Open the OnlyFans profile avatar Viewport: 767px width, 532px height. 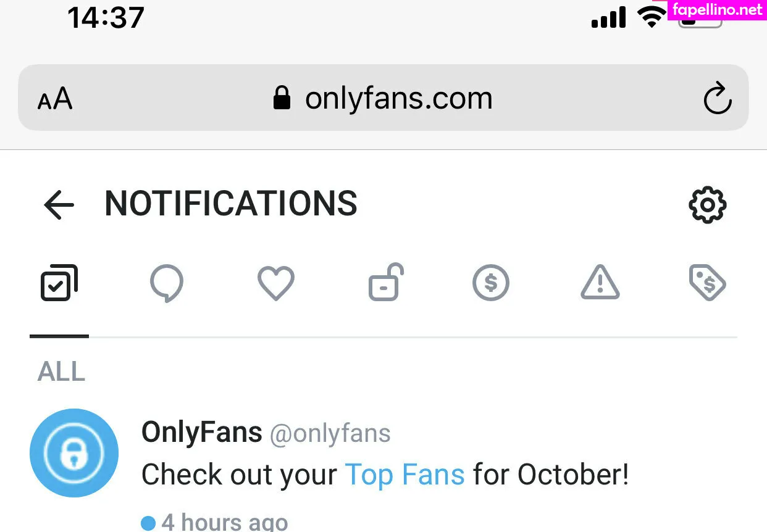[73, 452]
